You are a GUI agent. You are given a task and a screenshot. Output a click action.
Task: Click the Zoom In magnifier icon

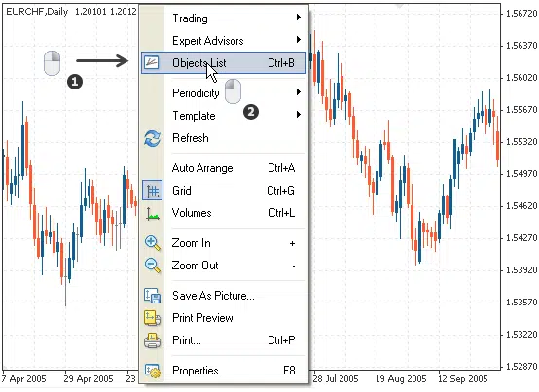(153, 243)
